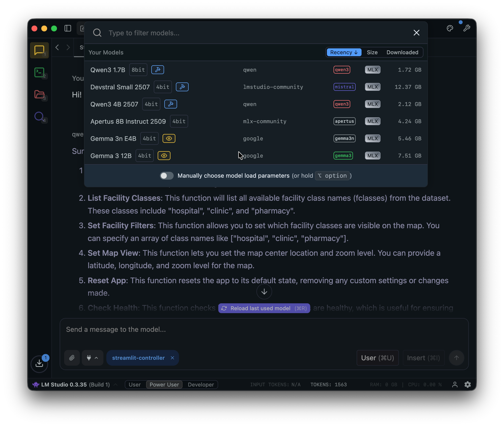
Task: Click the LM Studio logo in status bar
Action: [36, 385]
